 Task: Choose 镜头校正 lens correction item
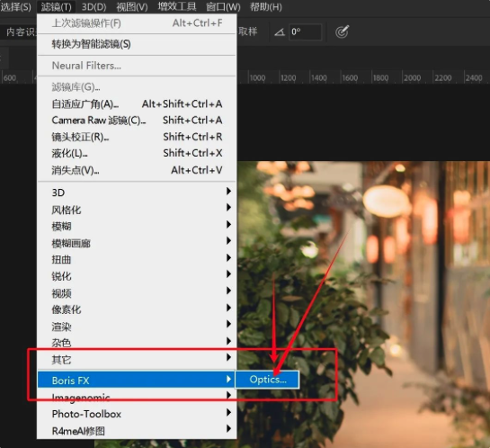(137, 137)
